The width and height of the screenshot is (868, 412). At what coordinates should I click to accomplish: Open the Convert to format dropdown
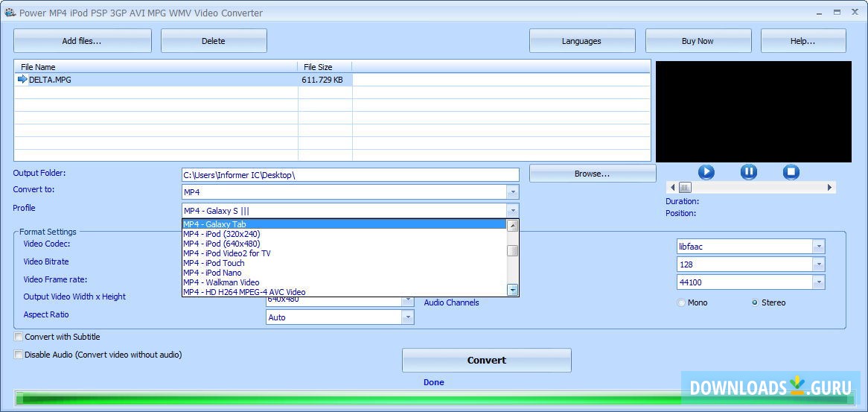511,192
